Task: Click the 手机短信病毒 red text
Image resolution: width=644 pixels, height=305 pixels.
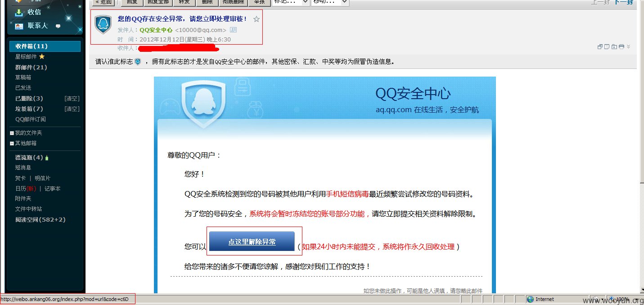Action: pyautogui.click(x=347, y=194)
